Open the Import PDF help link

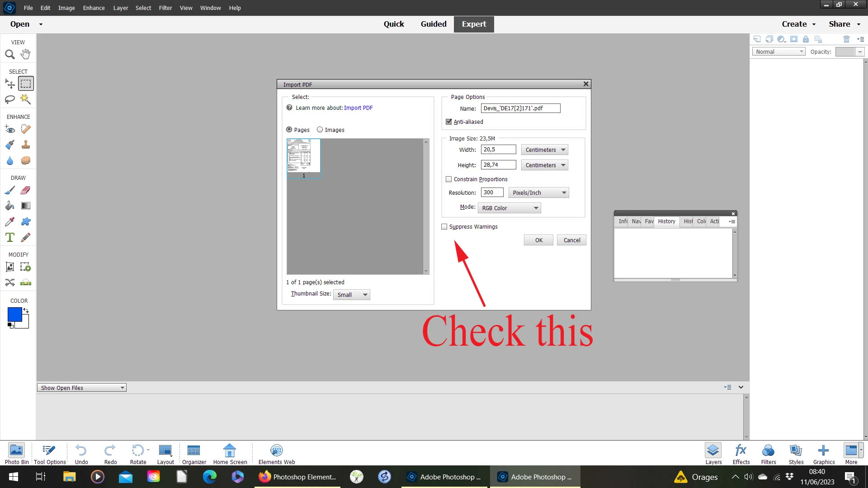[x=358, y=108]
